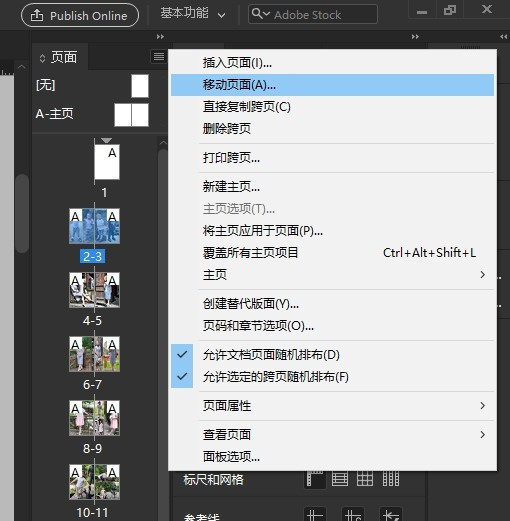Toggle 允许文档页面随机排布(D) option
510x521 pixels.
click(332, 355)
